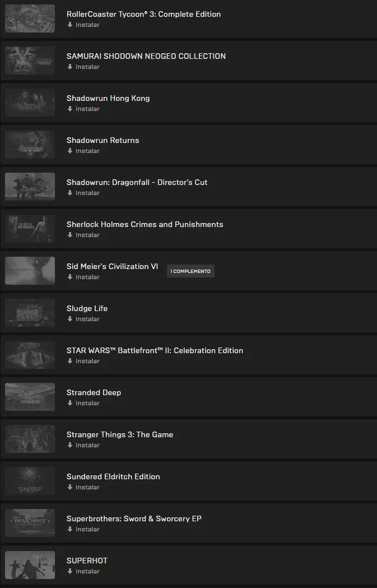Install Shadowrun Hong Kong
The width and height of the screenshot is (377, 588).
point(83,109)
